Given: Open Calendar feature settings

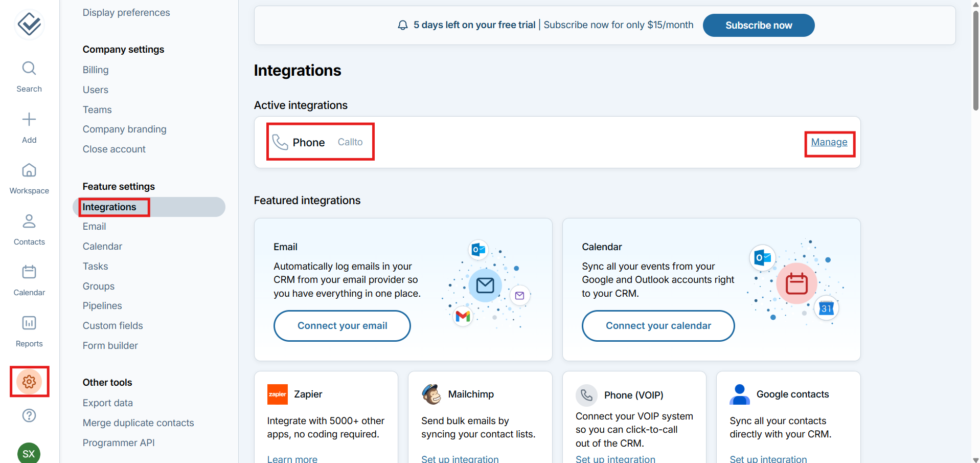Looking at the screenshot, I should click(x=102, y=246).
